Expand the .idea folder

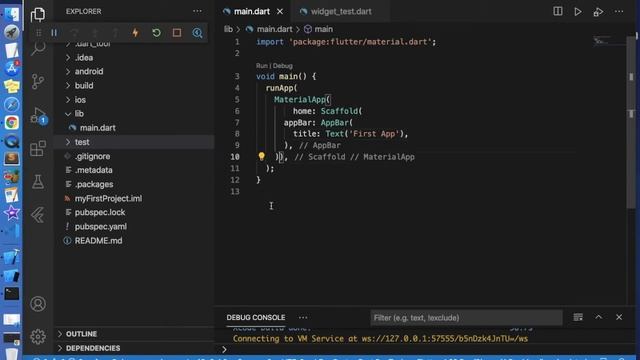coord(134,58)
